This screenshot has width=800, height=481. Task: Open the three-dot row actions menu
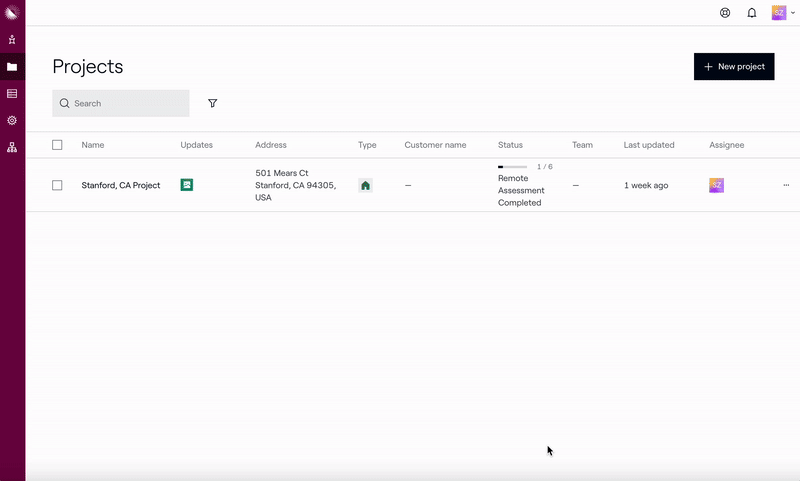click(786, 185)
